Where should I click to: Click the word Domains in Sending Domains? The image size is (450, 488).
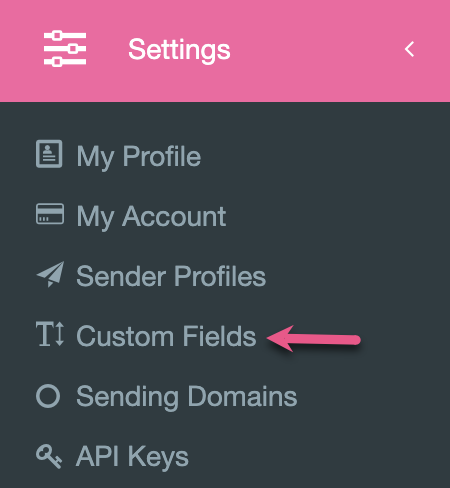point(242,396)
